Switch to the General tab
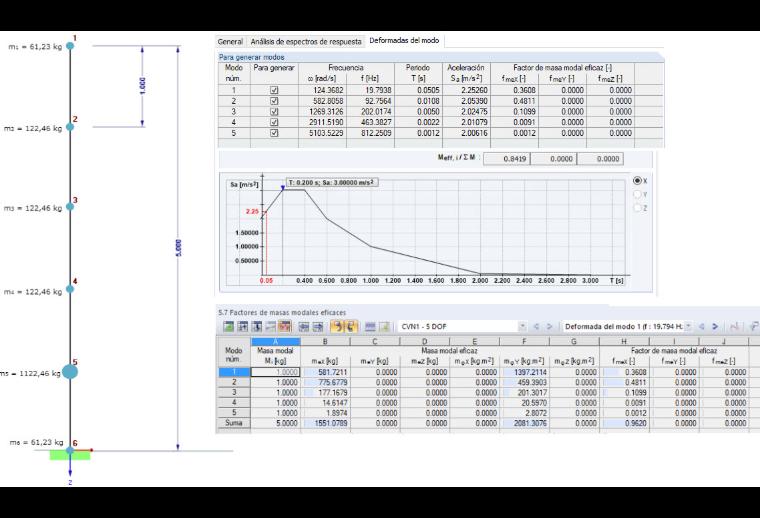The width and height of the screenshot is (760, 518). (x=230, y=42)
